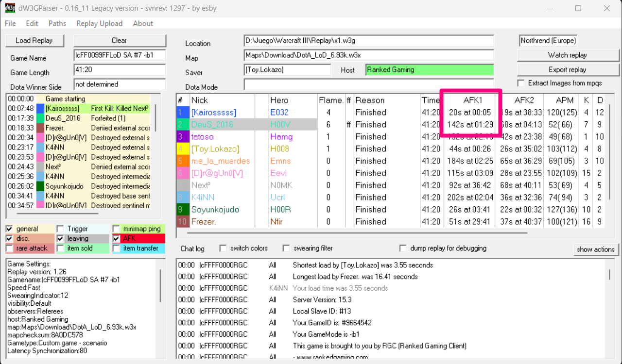The width and height of the screenshot is (622, 364).
Task: Click chat line Server Version: 15.3
Action: (x=321, y=300)
